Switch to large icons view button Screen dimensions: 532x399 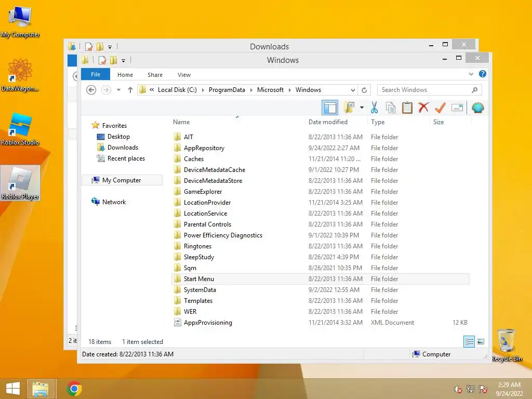pyautogui.click(x=481, y=341)
